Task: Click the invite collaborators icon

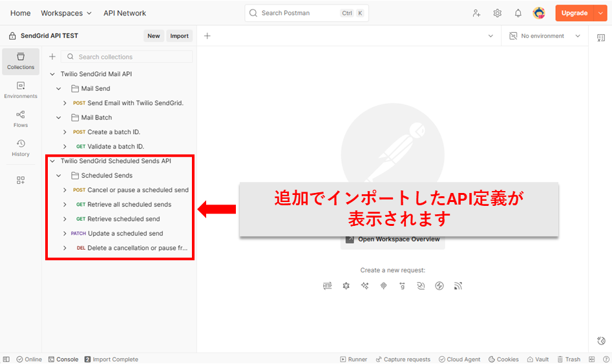Action: pos(476,13)
